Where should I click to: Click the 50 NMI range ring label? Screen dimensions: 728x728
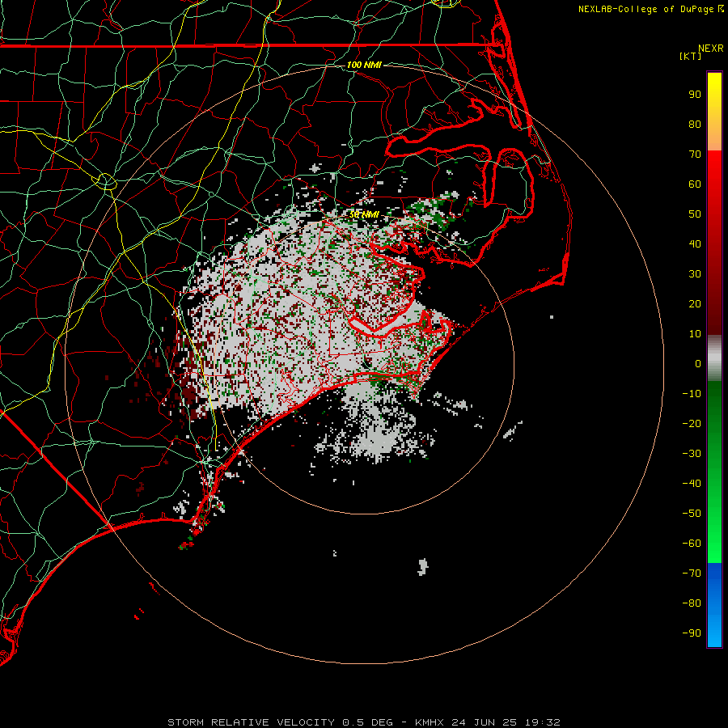click(364, 214)
